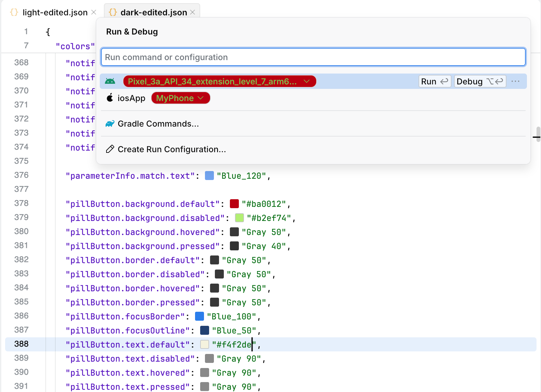Viewport: 541px width, 392px height.
Task: Click the JSON file icon on light-edited.json tab
Action: coord(14,12)
